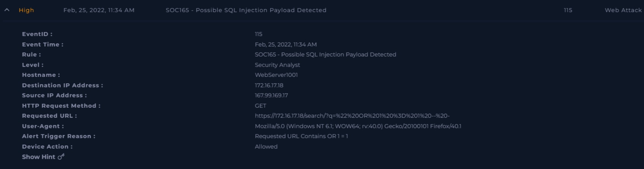The image size is (644, 169).
Task: Click the GET request method value
Action: 261,106
